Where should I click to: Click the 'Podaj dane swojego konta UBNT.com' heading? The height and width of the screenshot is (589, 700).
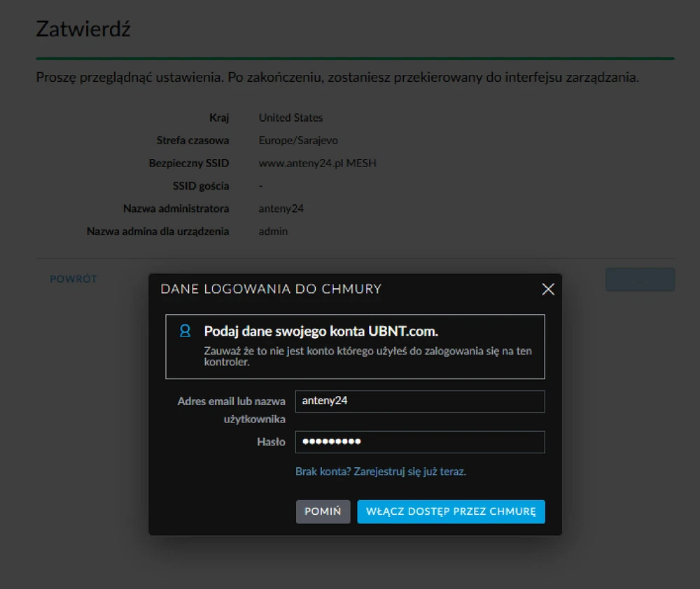(321, 332)
